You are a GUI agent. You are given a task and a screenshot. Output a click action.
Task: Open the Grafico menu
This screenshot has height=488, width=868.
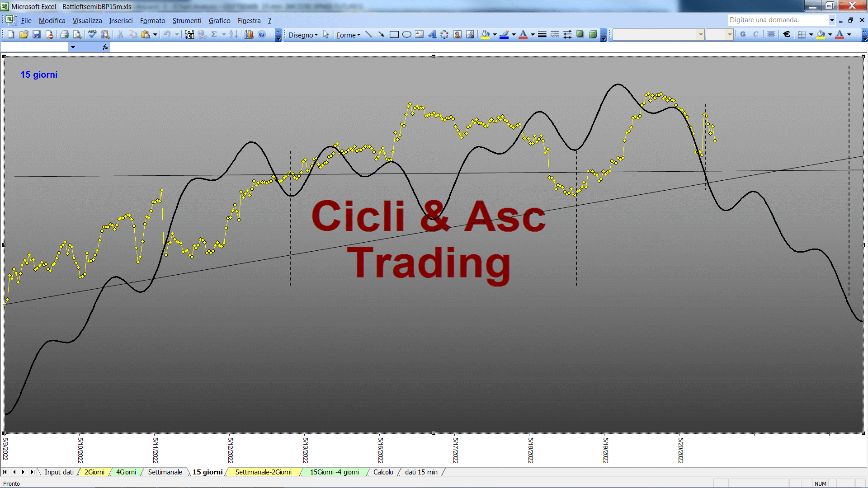219,21
